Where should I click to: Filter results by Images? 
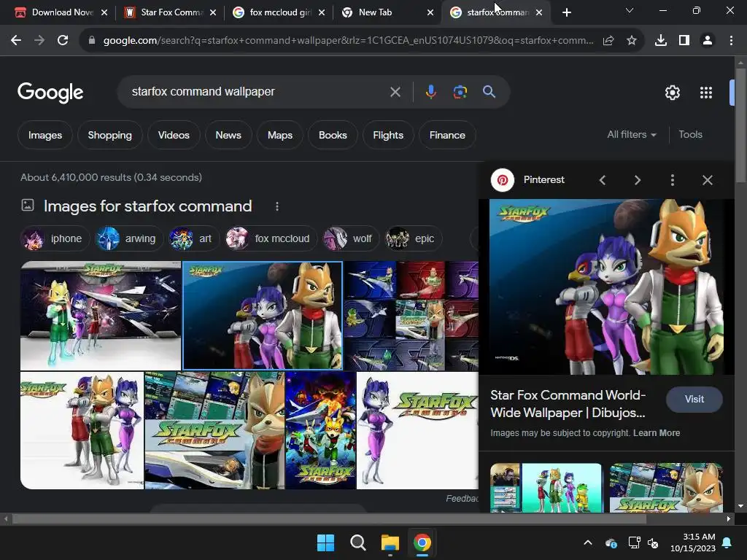click(45, 135)
